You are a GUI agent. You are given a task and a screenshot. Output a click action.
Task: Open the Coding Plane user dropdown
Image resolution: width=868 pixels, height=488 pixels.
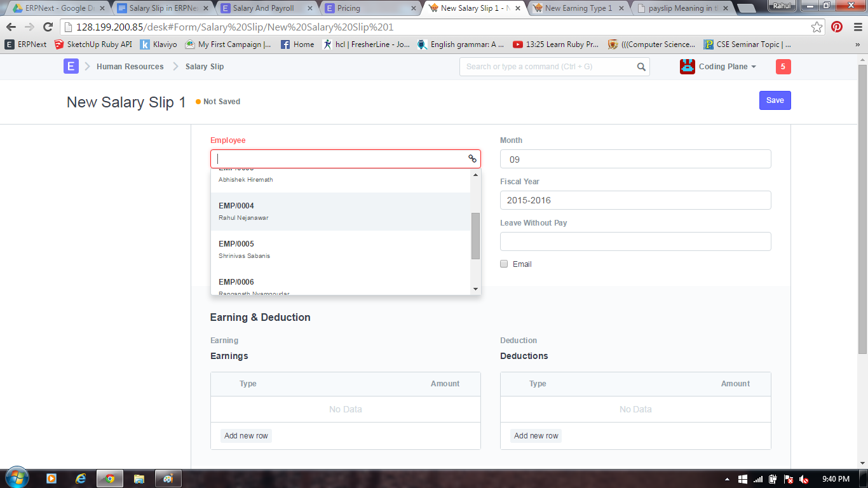[727, 67]
